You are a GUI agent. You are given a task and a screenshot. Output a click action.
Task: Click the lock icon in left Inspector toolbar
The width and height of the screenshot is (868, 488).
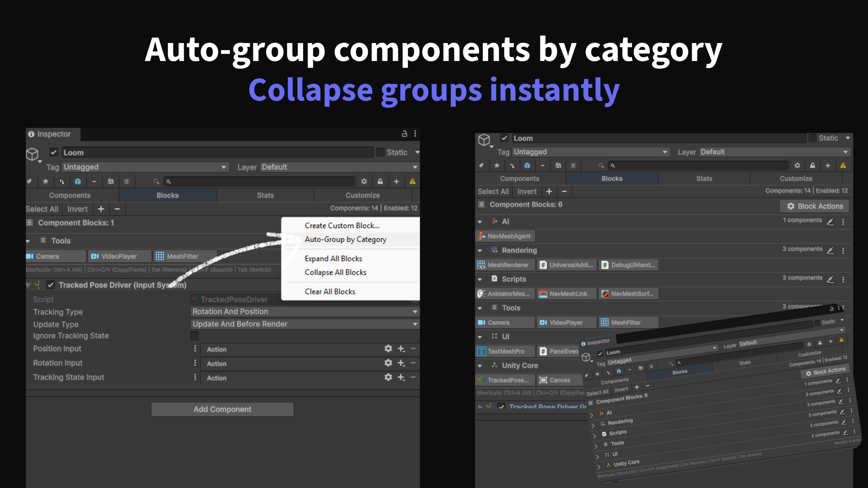click(x=380, y=182)
